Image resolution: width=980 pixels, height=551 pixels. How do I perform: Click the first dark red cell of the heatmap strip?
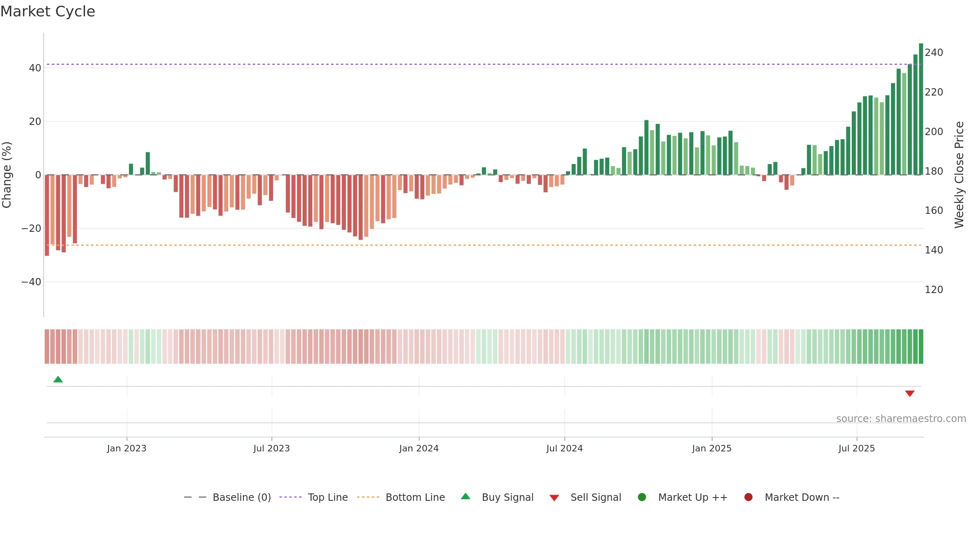pos(47,347)
